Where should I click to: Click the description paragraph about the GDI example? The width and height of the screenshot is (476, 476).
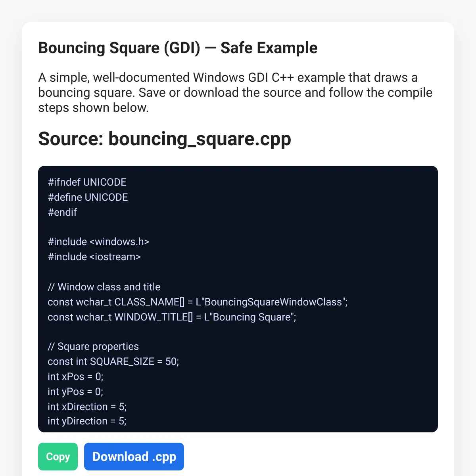[235, 92]
